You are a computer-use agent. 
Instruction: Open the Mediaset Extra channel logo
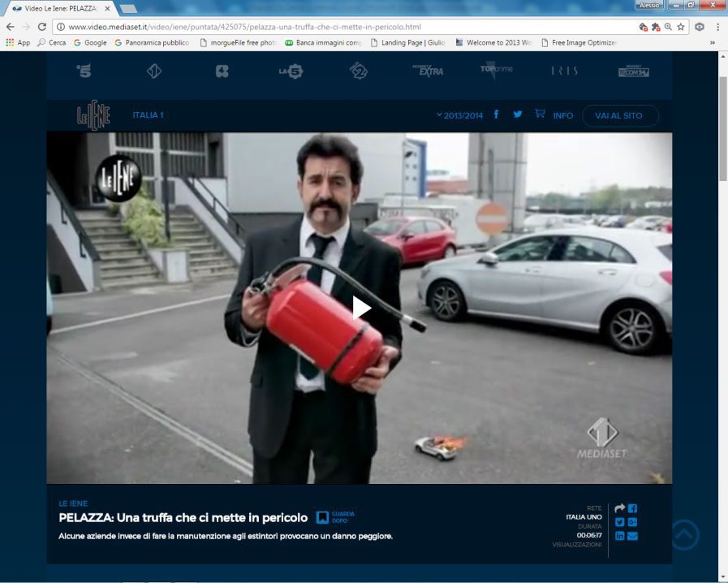(x=428, y=71)
